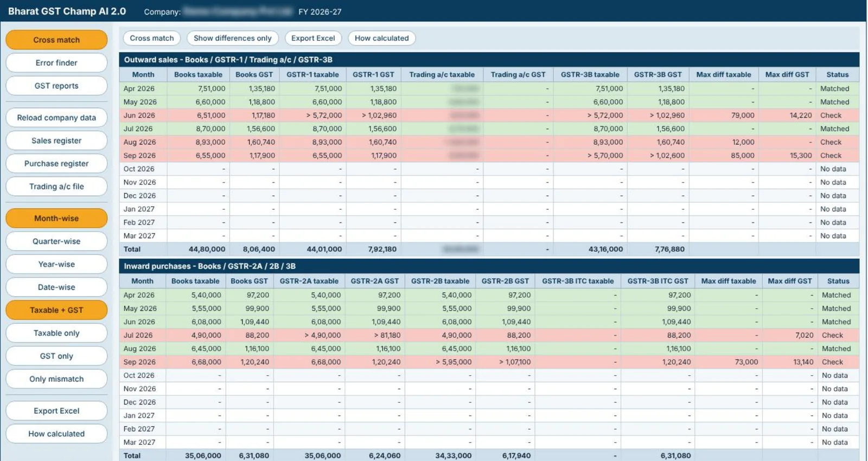Open the Trading a/c file button
This screenshot has width=868, height=461.
[x=56, y=187]
